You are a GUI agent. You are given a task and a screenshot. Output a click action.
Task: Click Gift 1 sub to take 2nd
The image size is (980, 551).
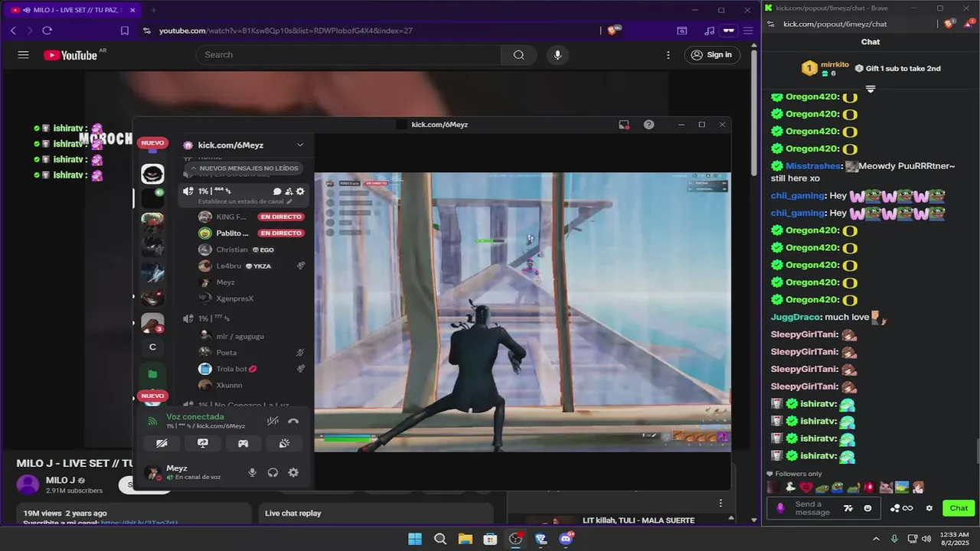tap(897, 68)
